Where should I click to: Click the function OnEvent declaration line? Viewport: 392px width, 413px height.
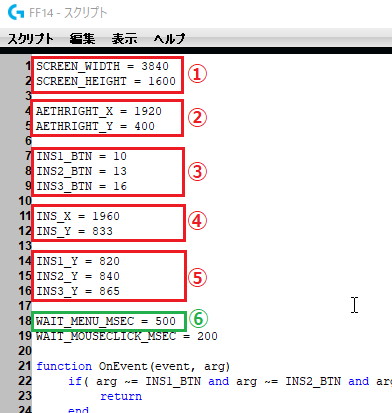point(133,366)
